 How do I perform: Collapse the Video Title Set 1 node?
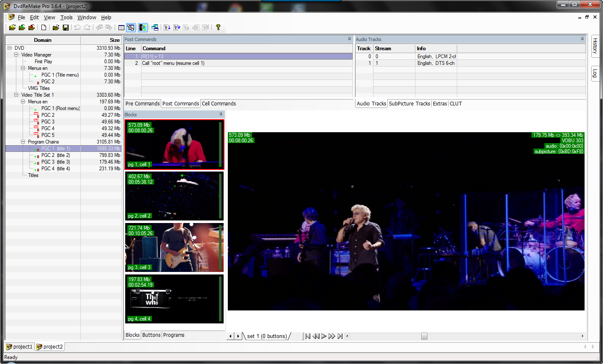16,95
